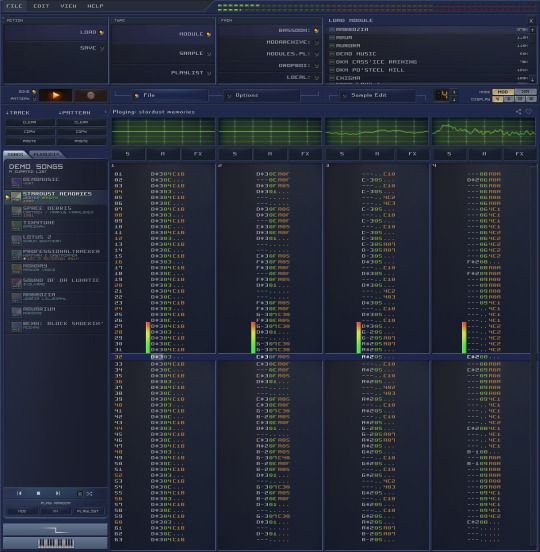The height and width of the screenshot is (552, 540).
Task: Click the Monday song icon
Action: (16, 269)
